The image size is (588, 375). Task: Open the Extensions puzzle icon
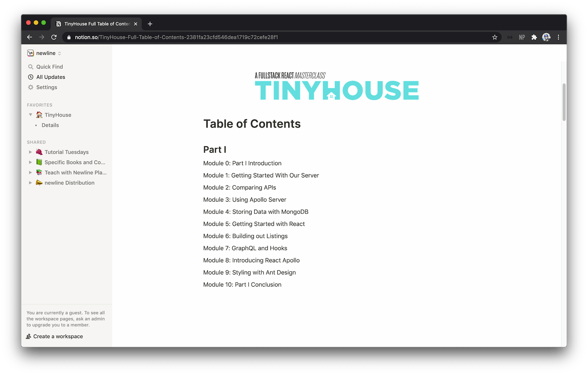[534, 37]
